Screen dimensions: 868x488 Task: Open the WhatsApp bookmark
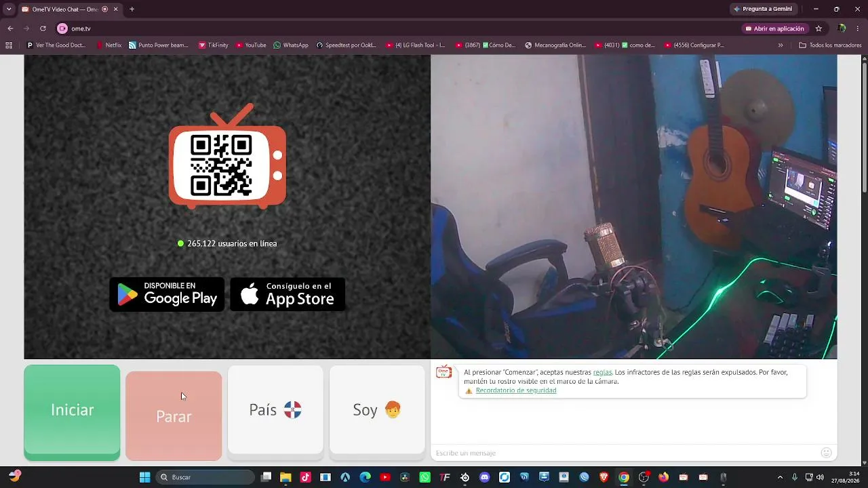(x=291, y=45)
